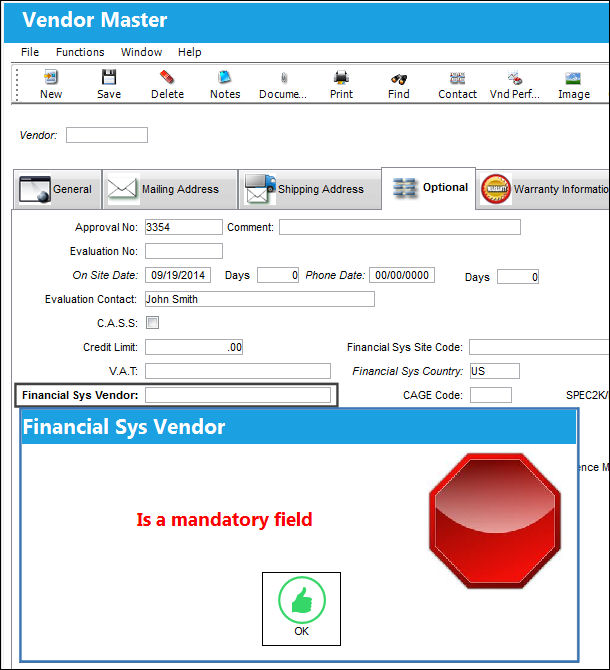Click OK in the mandatory field dialog

pyautogui.click(x=301, y=609)
